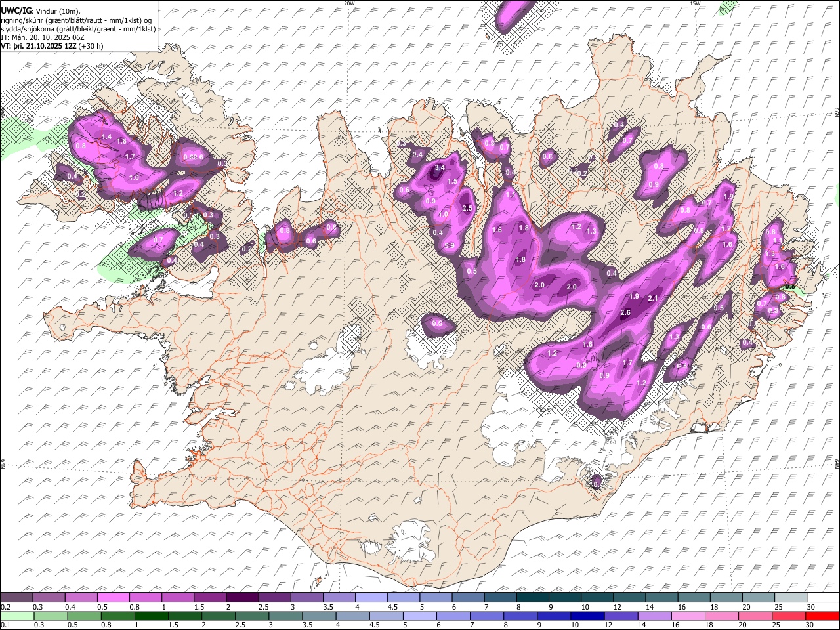Click the dark teal snow swatch at 8

(532, 597)
